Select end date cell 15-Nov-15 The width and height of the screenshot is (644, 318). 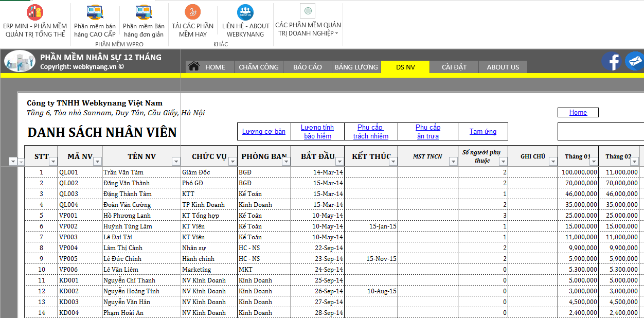point(371,259)
